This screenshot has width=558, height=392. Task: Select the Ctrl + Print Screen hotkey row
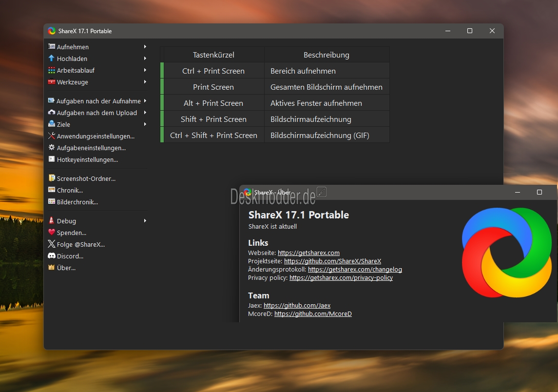coord(275,71)
